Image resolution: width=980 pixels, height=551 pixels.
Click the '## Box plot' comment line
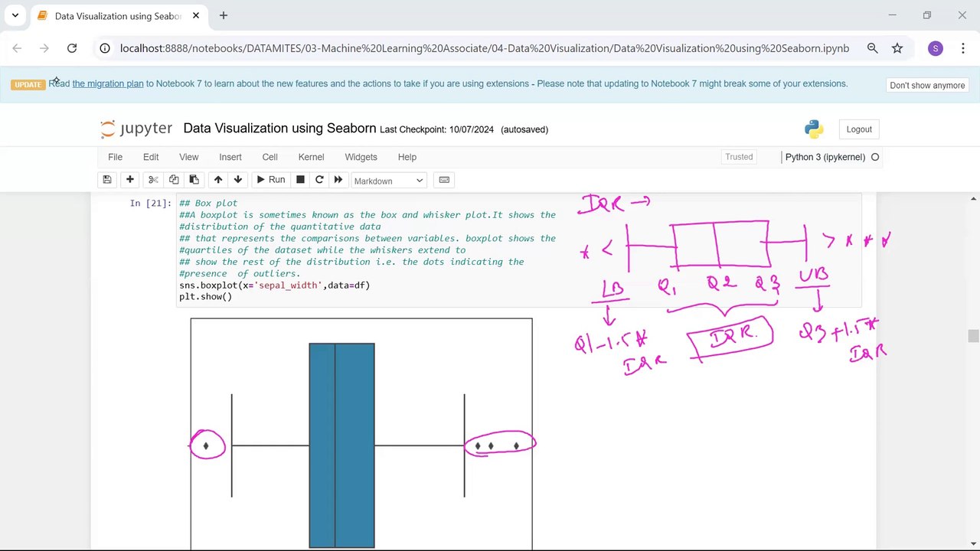pos(208,204)
